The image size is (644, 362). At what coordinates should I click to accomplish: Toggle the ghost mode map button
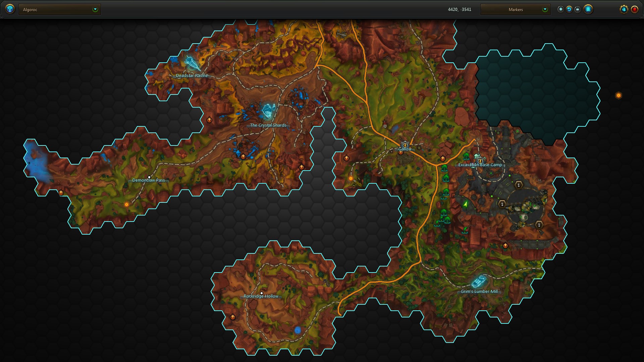pyautogui.click(x=588, y=9)
